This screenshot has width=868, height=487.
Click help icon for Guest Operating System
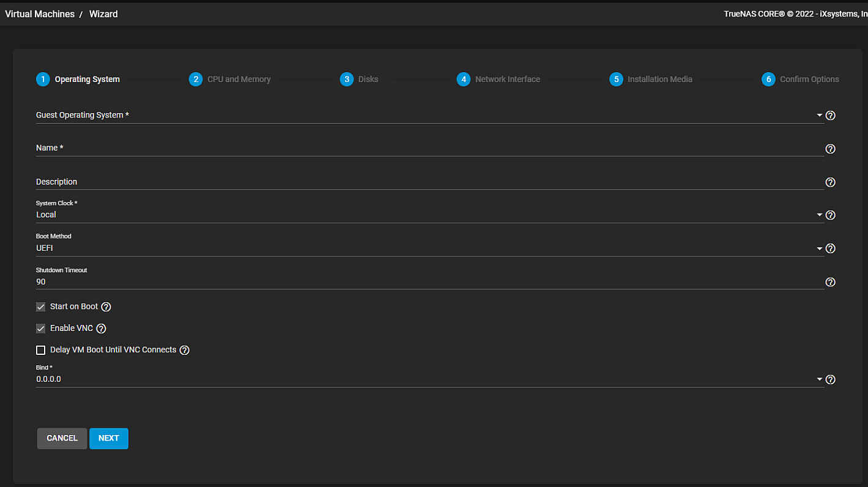click(830, 116)
